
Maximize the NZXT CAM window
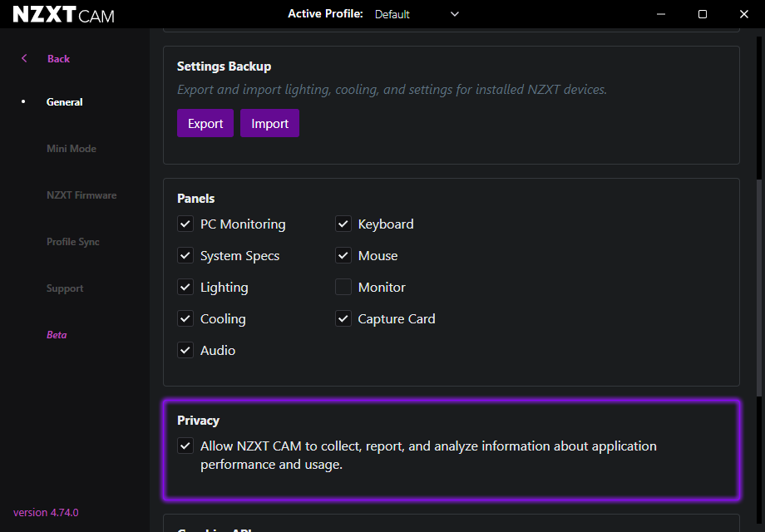(x=703, y=14)
